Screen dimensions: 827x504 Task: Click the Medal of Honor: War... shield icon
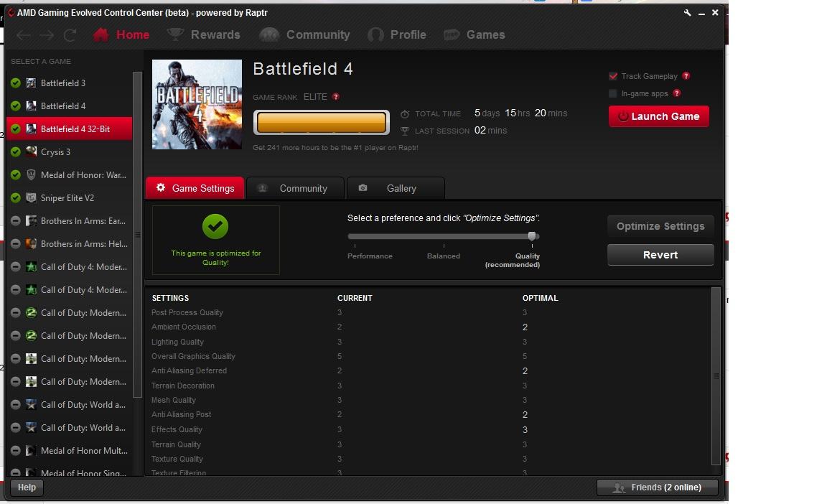(x=31, y=175)
